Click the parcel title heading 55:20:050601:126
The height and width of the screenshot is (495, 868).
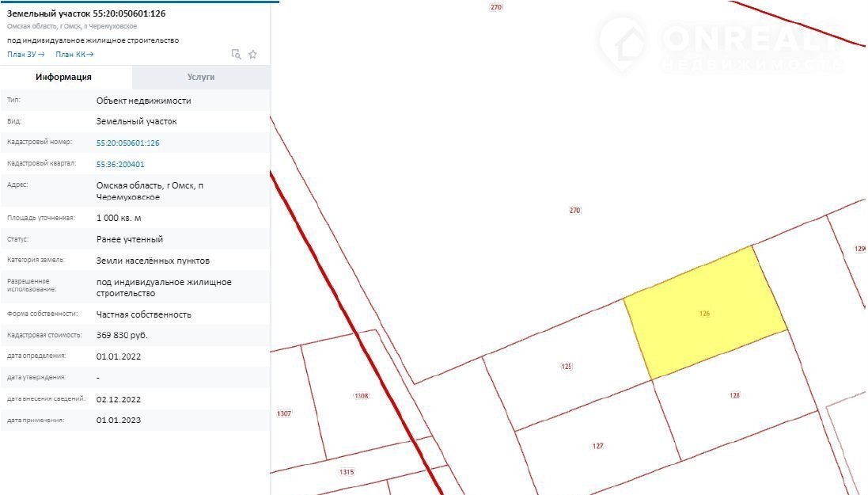86,13
